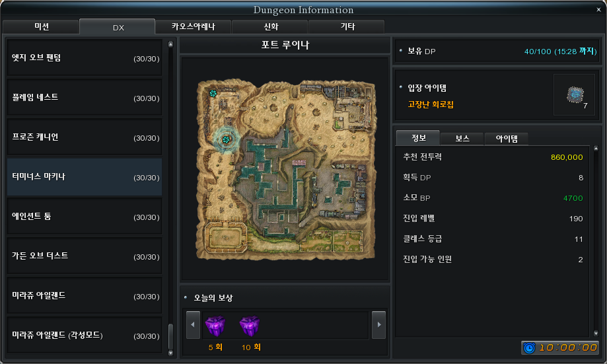The height and width of the screenshot is (364, 607).
Task: Select the purple 5회 reward box
Action: click(215, 326)
